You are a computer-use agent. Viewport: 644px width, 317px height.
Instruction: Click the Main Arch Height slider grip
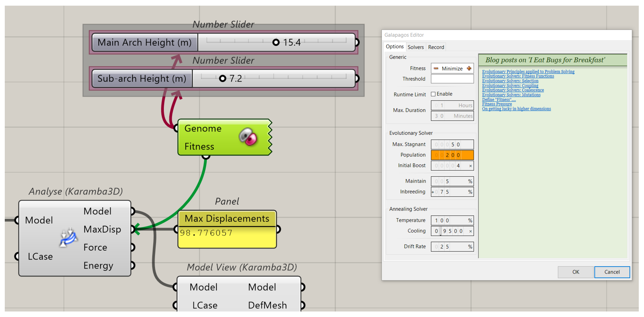(x=276, y=42)
